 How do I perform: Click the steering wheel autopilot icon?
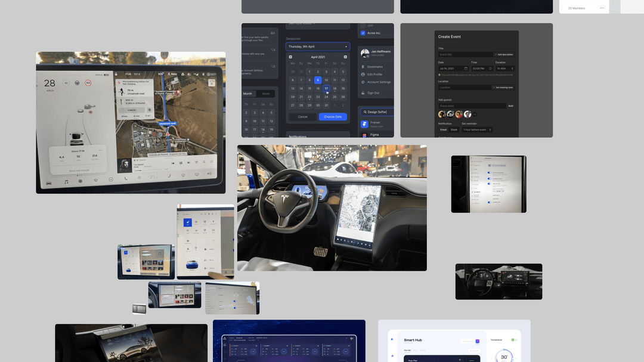coord(77,83)
